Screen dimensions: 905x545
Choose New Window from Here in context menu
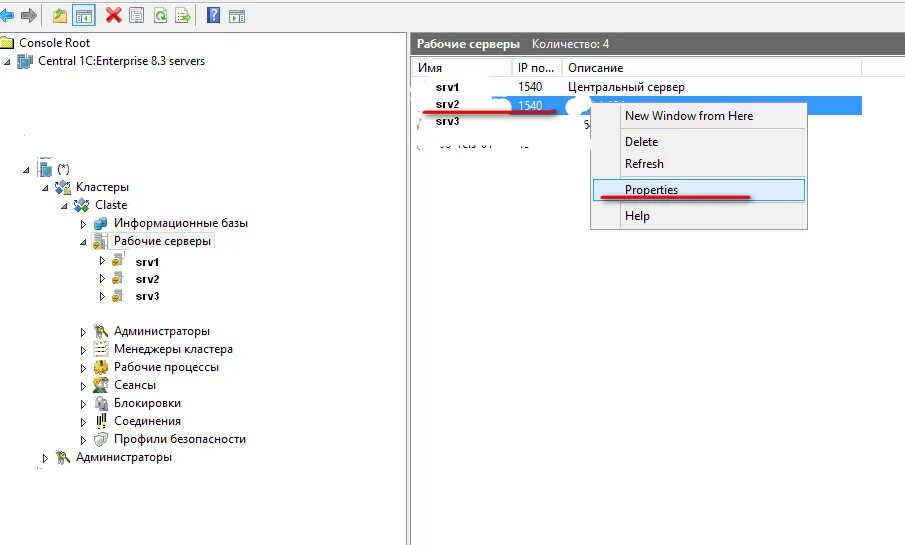point(699,116)
